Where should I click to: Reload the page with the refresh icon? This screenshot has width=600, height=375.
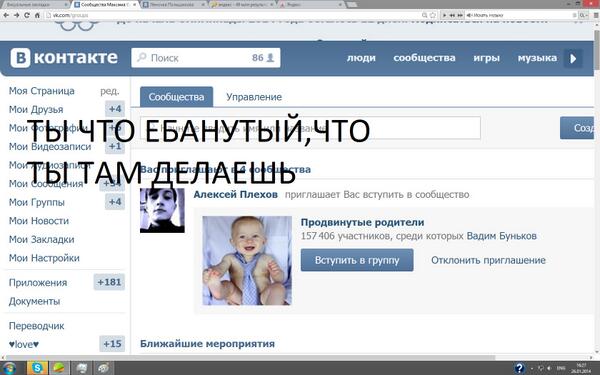[x=27, y=15]
